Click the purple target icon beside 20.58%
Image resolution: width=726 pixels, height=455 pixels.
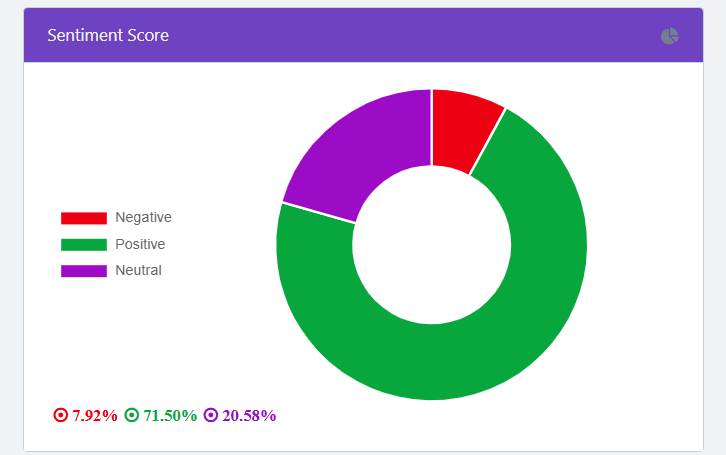pyautogui.click(x=211, y=415)
